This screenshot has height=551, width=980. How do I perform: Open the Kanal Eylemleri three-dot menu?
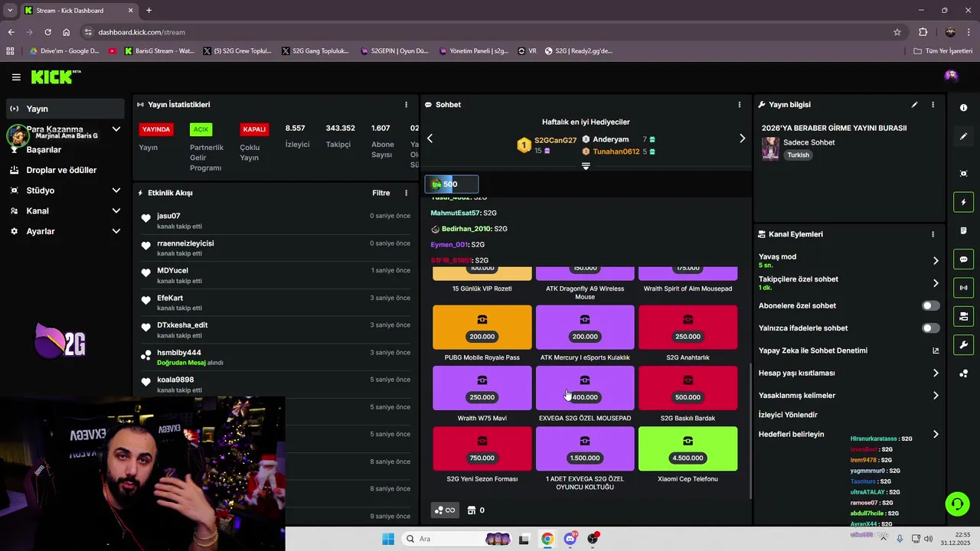tap(933, 234)
